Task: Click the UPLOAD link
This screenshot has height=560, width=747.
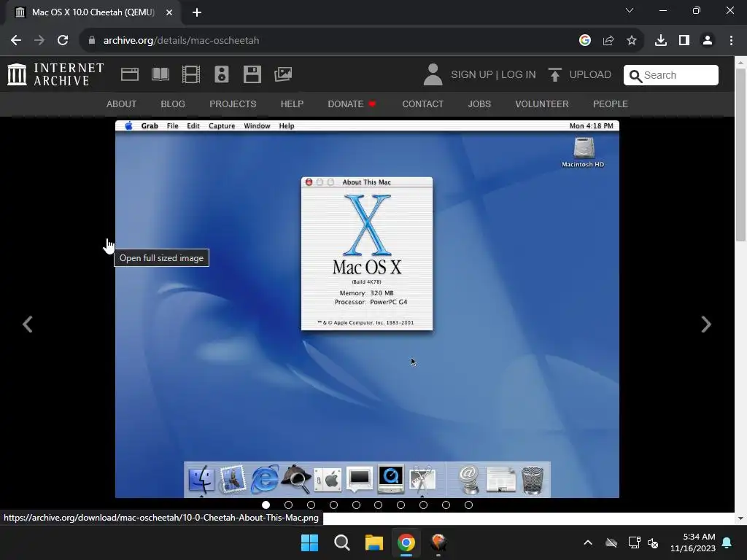Action: point(589,75)
